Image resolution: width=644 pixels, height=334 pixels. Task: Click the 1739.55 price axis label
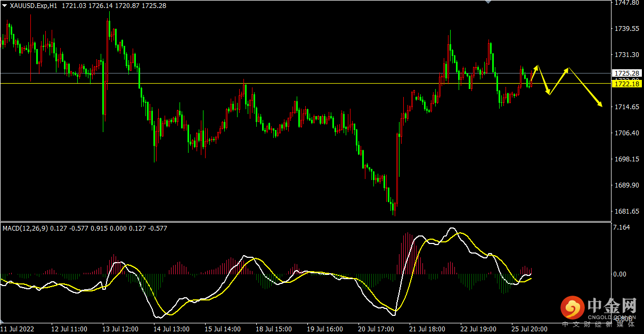626,29
